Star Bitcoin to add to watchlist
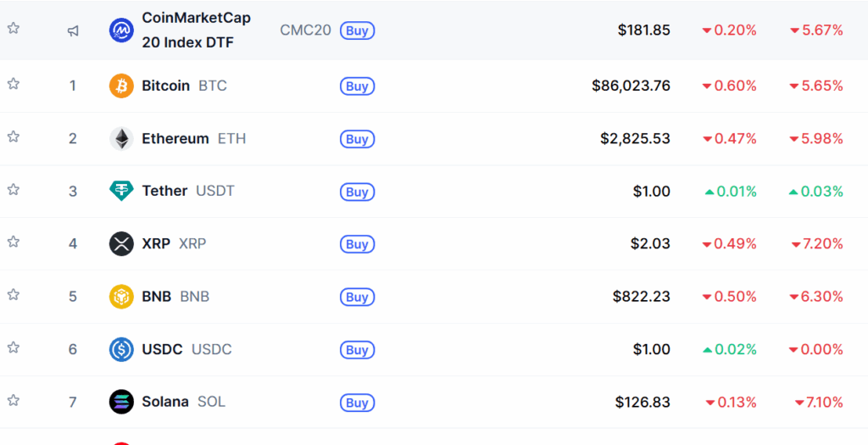 tap(14, 84)
